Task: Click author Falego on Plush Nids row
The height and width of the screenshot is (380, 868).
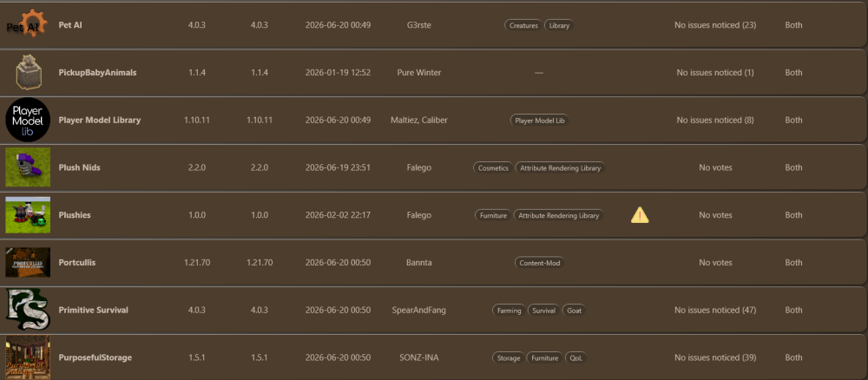Action: [x=418, y=167]
